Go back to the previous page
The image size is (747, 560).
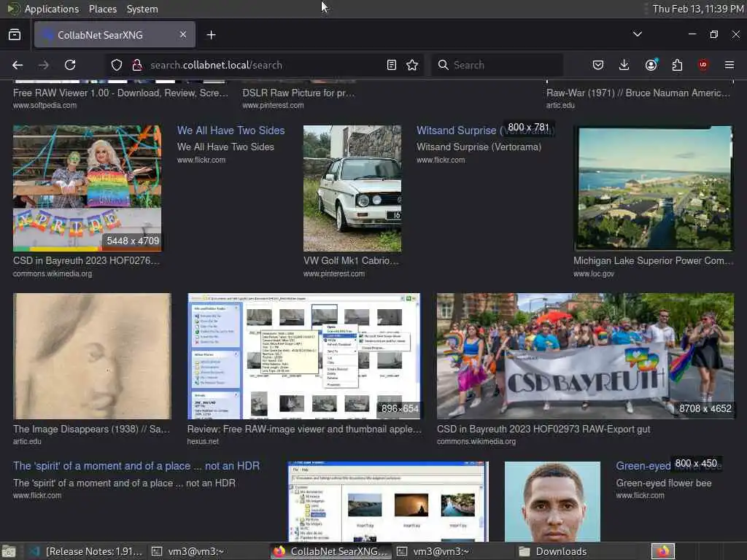coord(18,65)
